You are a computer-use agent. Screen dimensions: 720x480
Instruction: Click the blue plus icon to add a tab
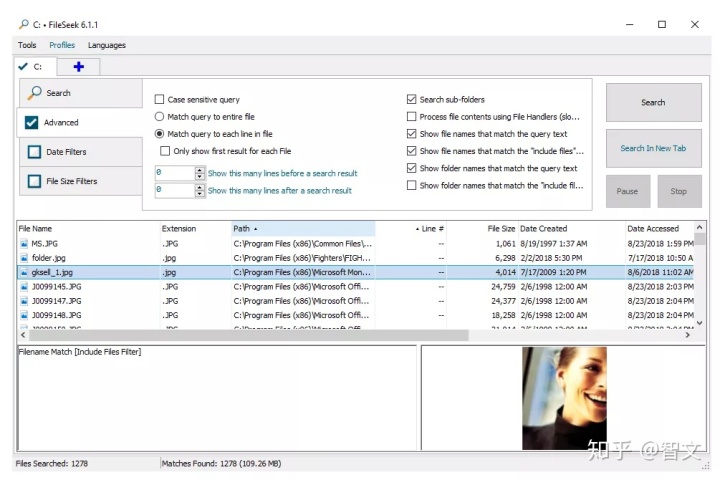[x=79, y=67]
